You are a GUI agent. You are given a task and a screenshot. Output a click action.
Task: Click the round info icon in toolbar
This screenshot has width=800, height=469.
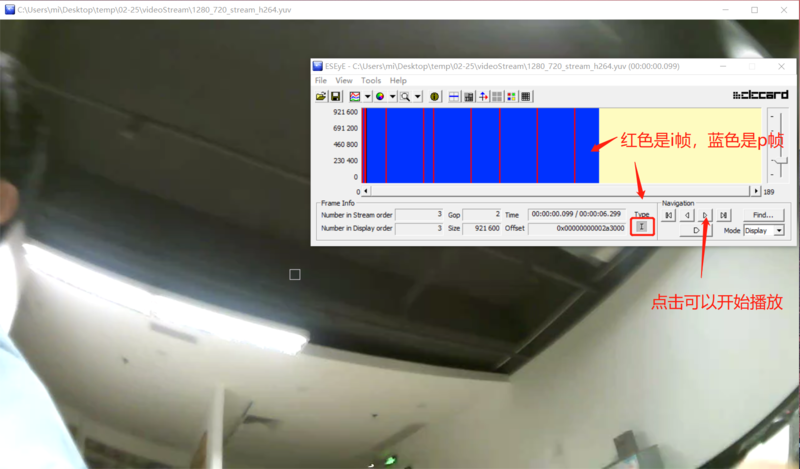(x=435, y=97)
